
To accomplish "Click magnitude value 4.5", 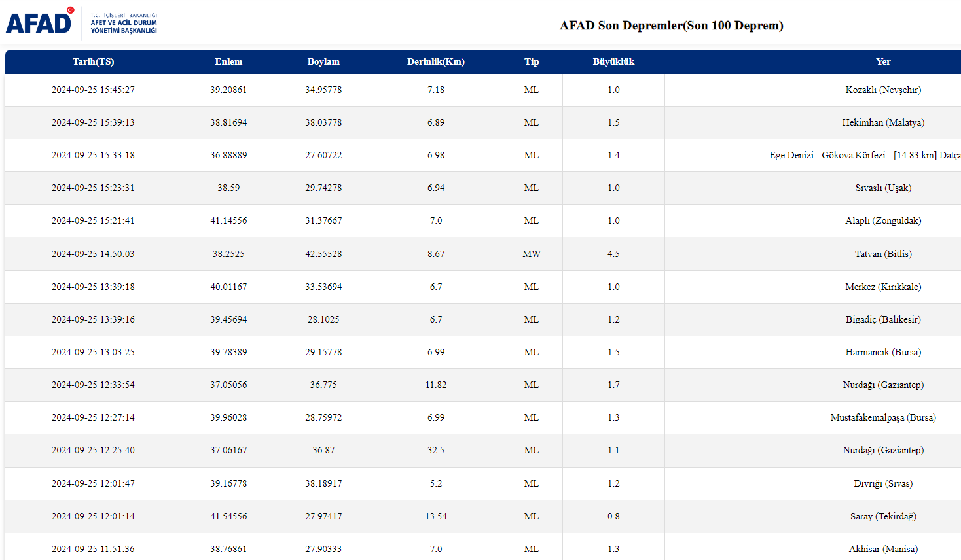I will coord(613,254).
